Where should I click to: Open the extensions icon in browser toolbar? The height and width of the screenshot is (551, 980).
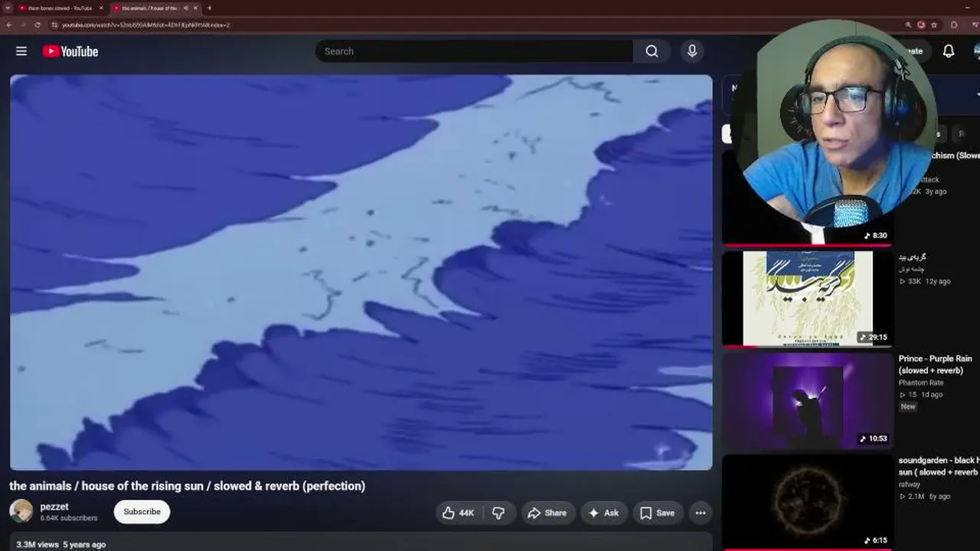coord(954,24)
